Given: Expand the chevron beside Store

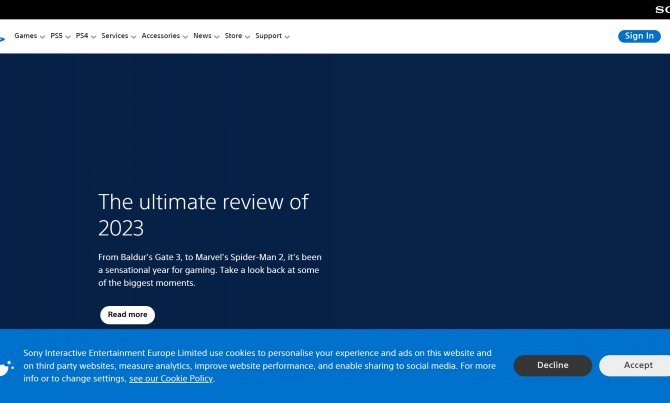Looking at the screenshot, I should tap(247, 37).
